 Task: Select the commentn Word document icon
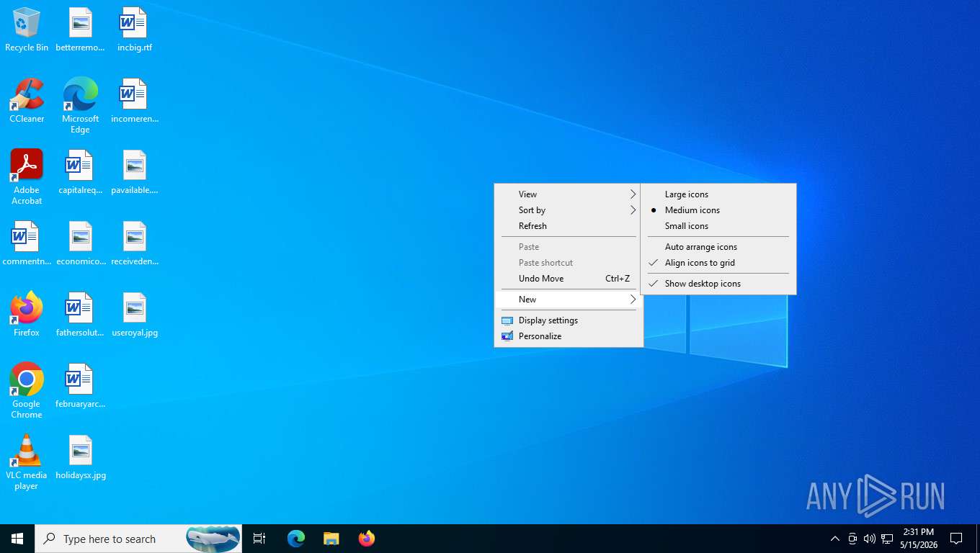27,243
